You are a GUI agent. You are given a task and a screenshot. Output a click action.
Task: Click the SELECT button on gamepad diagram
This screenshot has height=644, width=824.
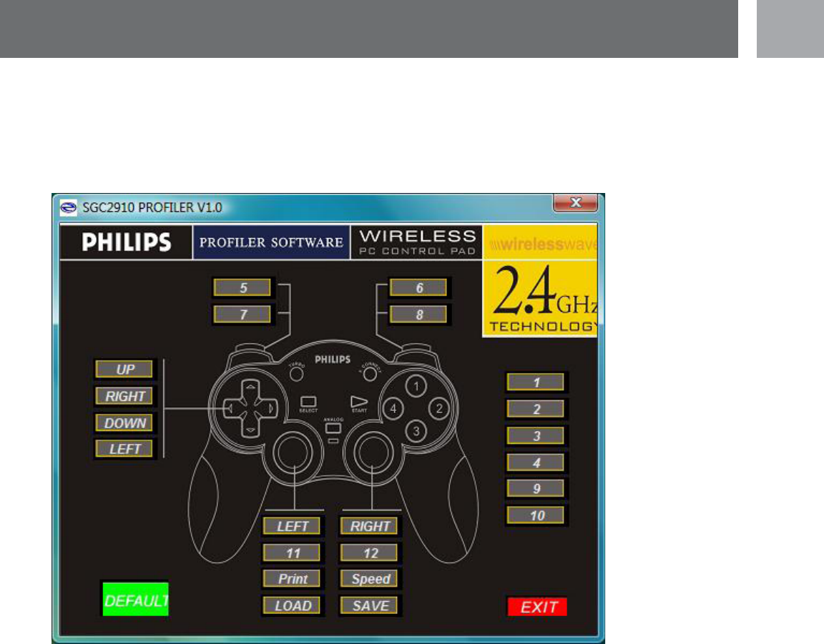(308, 402)
